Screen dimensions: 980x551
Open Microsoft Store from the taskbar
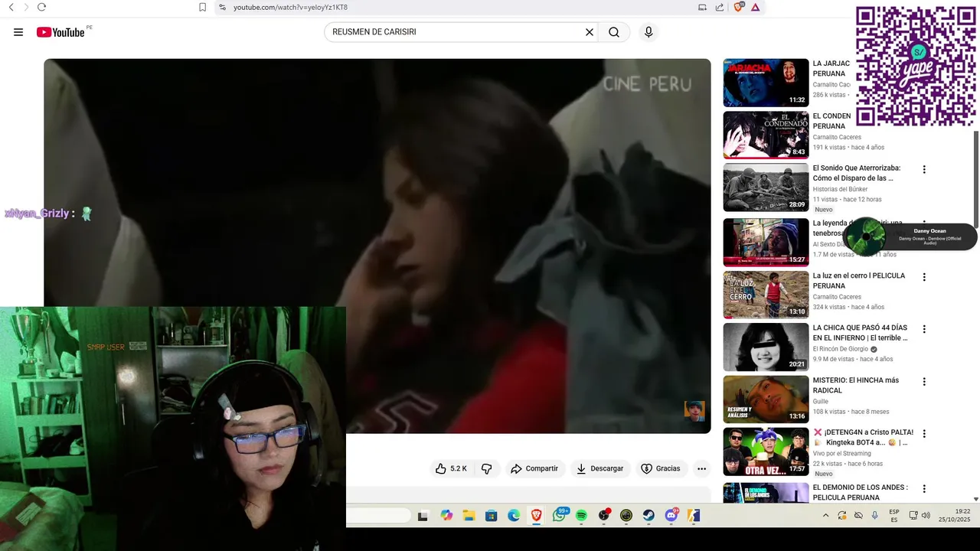click(x=492, y=516)
